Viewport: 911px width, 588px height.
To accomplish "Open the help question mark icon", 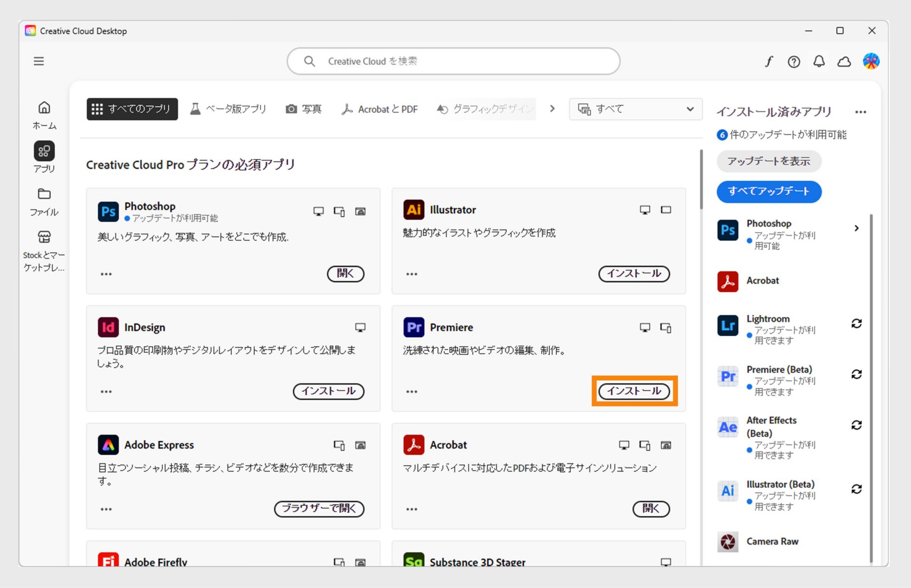I will pyautogui.click(x=794, y=62).
